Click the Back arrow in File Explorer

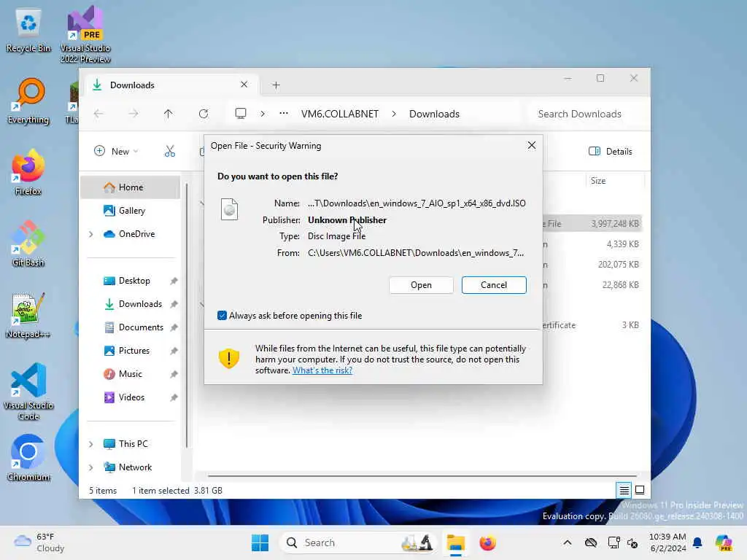pos(98,114)
